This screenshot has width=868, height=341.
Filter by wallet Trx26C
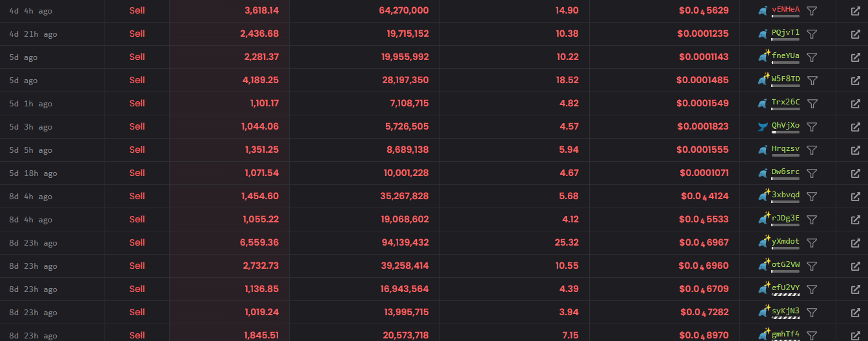812,104
